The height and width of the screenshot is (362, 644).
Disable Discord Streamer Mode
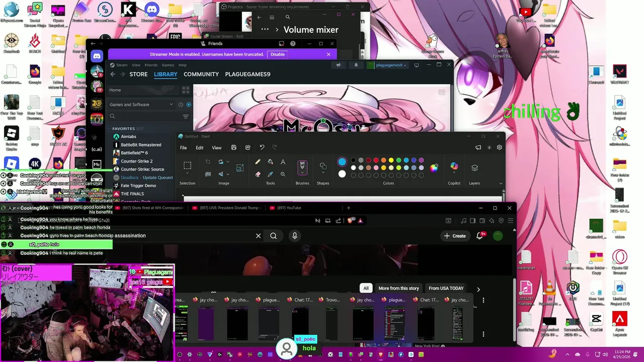tap(278, 54)
